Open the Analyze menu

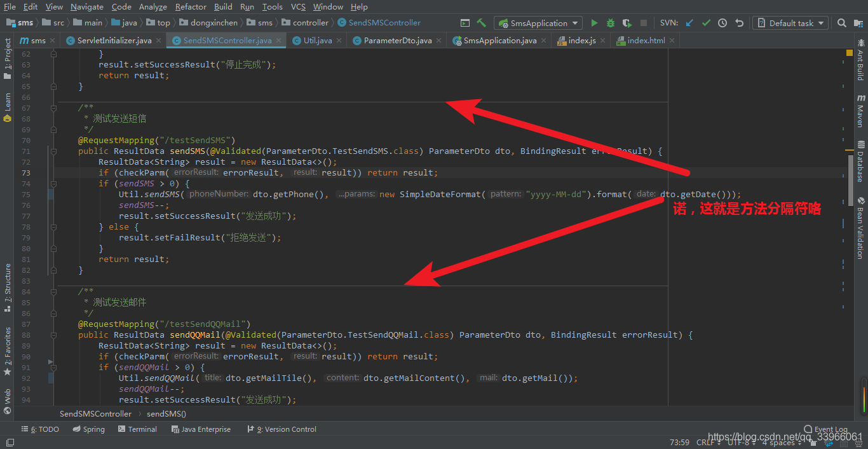[x=153, y=6]
